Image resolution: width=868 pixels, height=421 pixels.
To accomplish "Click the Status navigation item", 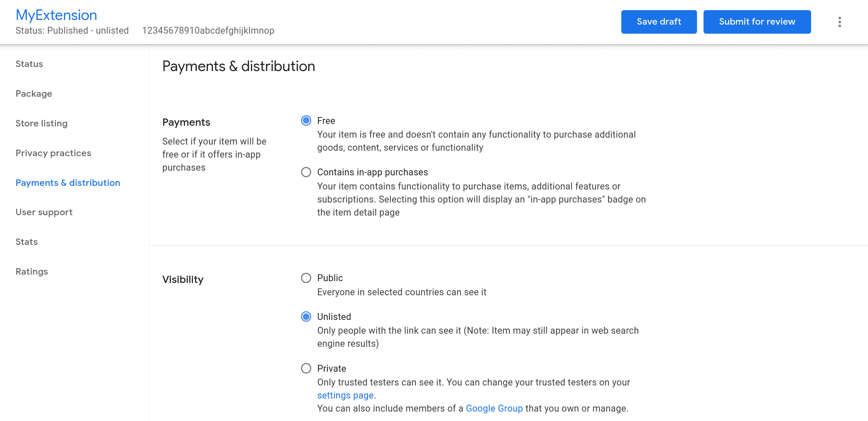I will point(29,63).
